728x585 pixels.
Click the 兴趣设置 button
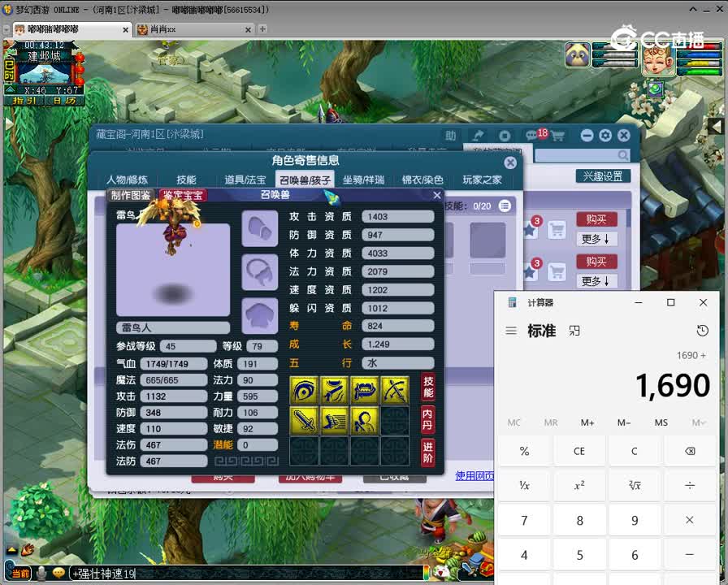603,176
